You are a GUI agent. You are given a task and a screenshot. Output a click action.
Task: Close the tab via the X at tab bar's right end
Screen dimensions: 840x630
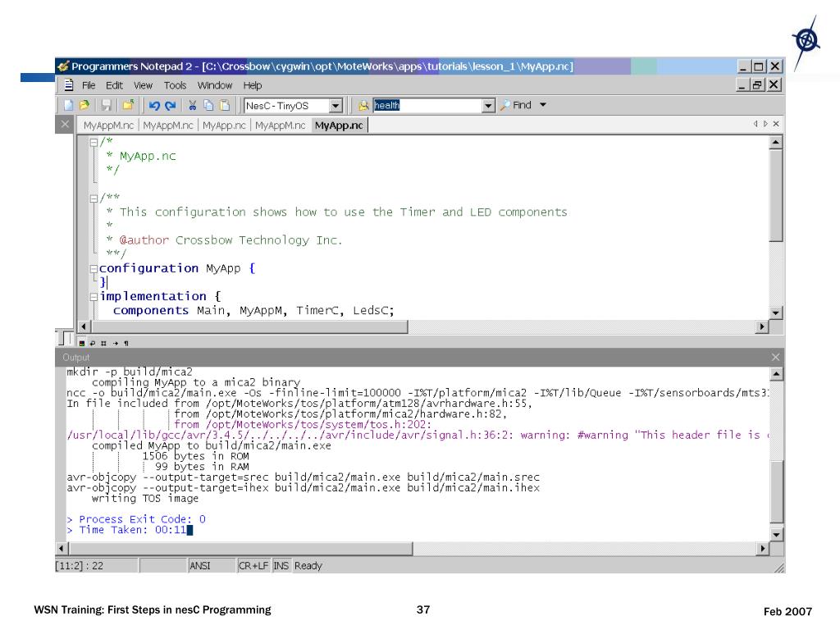pos(776,124)
